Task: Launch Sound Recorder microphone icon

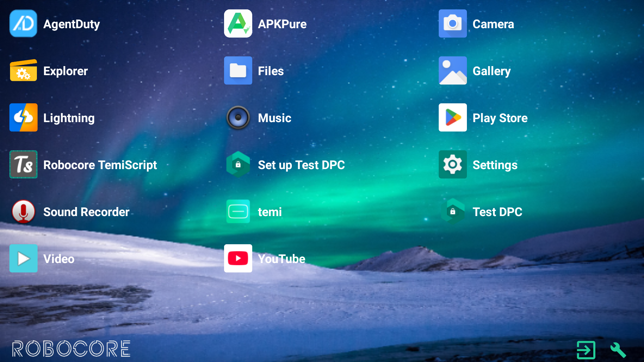Action: coord(23,211)
